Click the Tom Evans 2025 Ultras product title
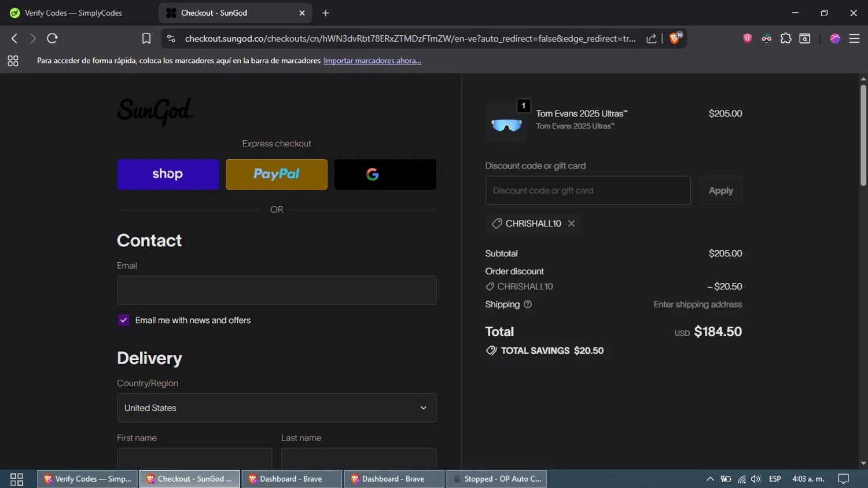 pos(582,113)
